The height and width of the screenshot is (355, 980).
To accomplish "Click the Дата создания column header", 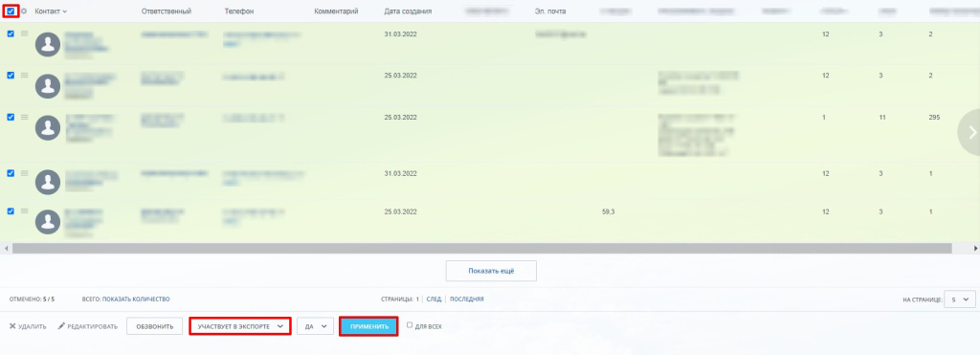I will tap(408, 11).
